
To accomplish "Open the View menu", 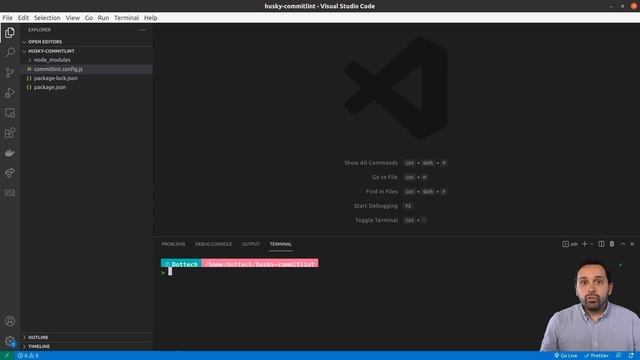I will 73,18.
